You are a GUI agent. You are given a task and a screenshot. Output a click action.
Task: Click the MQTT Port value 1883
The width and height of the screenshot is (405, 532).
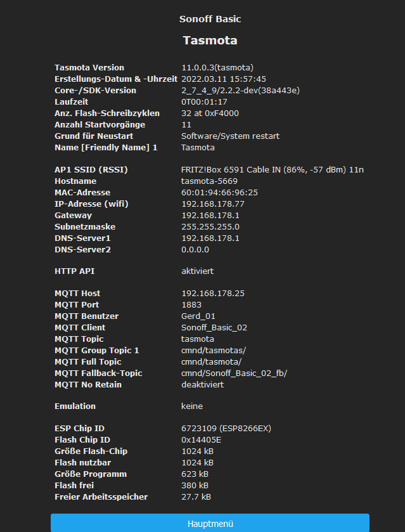pyautogui.click(x=191, y=305)
